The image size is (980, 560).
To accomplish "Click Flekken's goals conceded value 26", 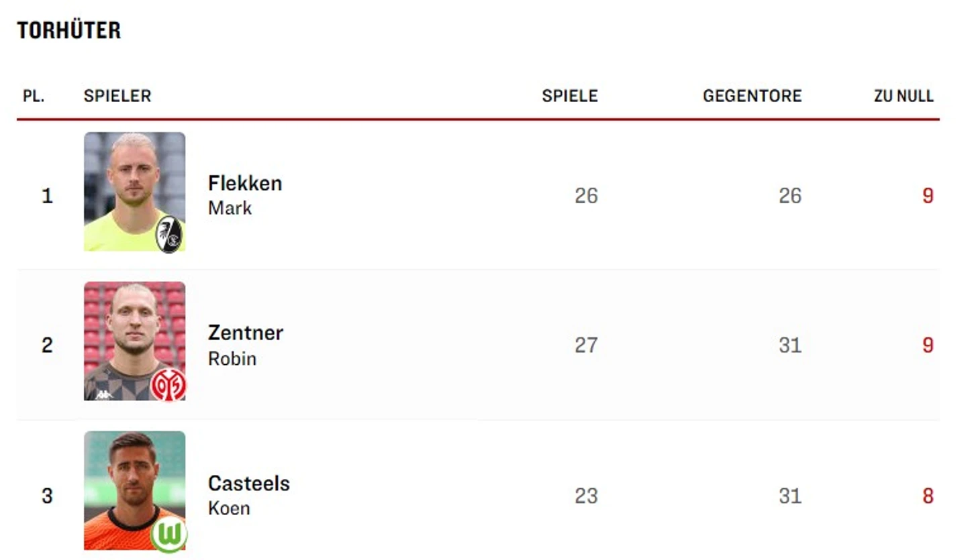I will tap(790, 195).
